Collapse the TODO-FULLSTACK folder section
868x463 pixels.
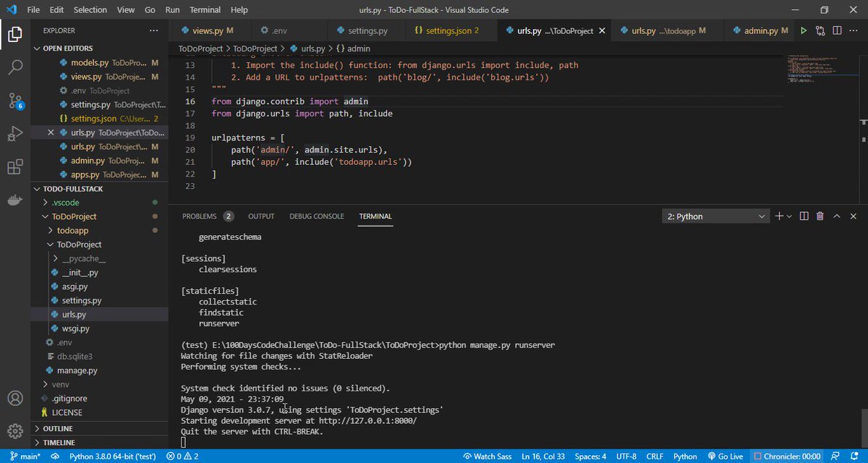[99, 189]
